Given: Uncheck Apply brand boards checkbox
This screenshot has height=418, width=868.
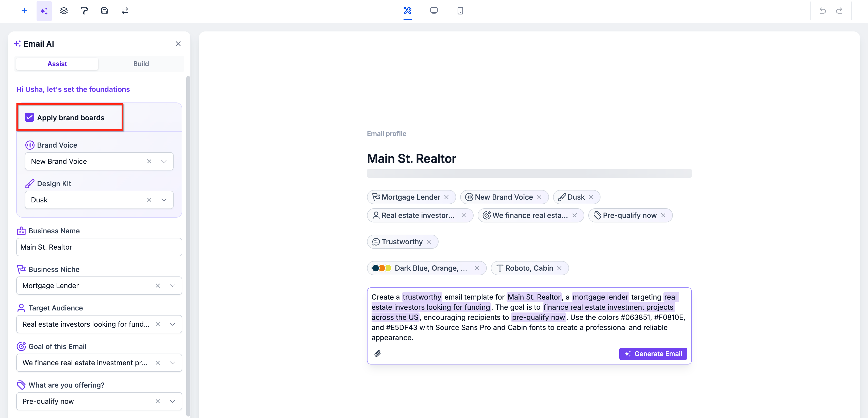Looking at the screenshot, I should coord(29,117).
